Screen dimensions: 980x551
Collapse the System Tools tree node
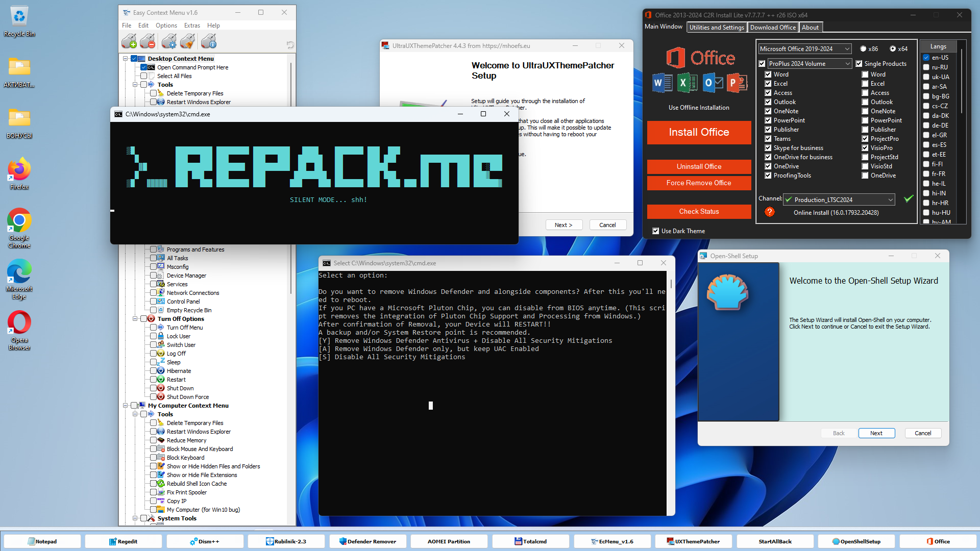135,518
